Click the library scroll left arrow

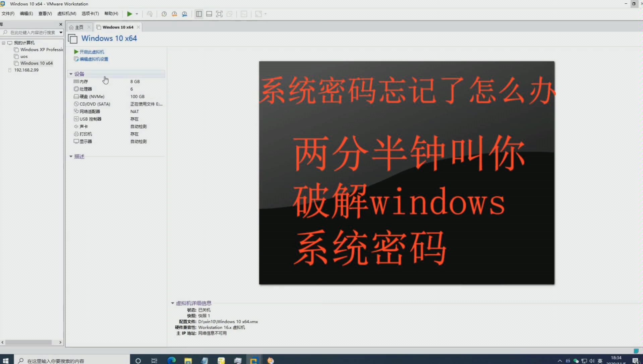click(x=3, y=342)
